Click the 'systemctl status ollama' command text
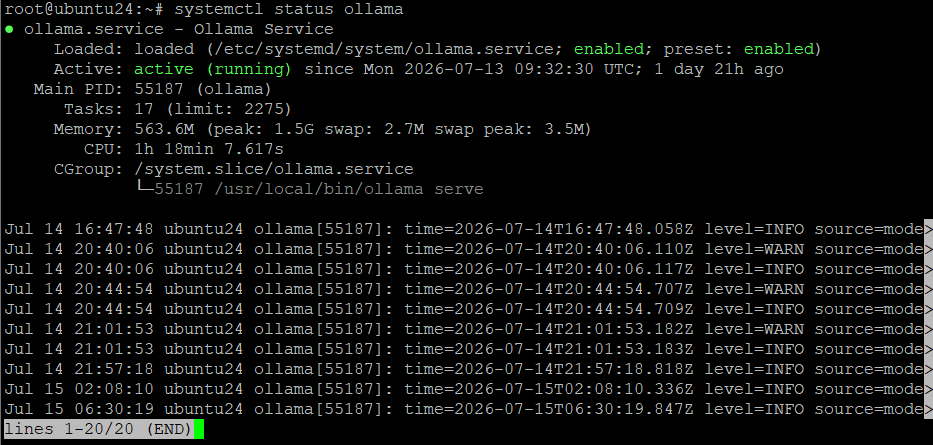This screenshot has height=445, width=933. pos(289,10)
